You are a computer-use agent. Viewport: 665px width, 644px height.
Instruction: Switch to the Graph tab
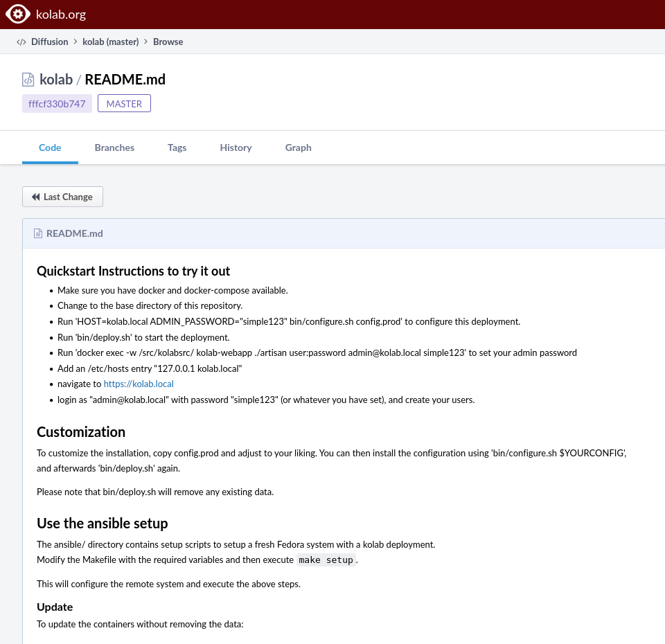(298, 147)
